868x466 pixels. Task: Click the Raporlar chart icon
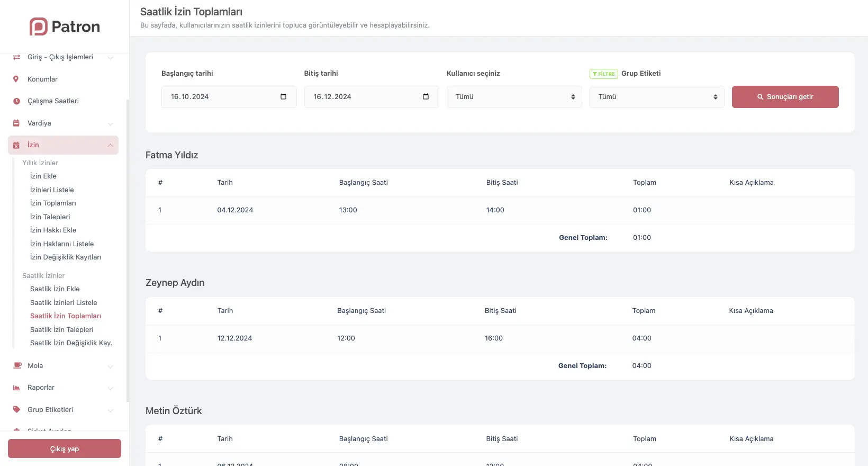(16, 388)
